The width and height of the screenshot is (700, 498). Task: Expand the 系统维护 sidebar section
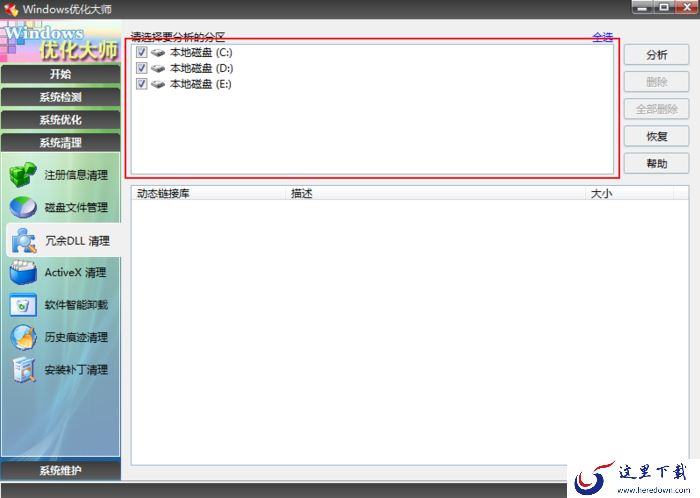61,470
